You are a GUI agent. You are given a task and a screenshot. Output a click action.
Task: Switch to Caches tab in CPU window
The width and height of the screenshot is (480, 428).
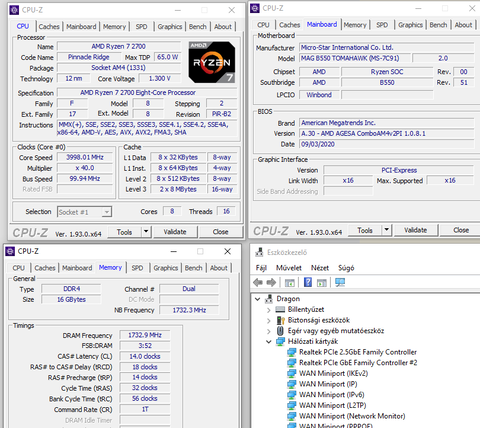coord(49,27)
